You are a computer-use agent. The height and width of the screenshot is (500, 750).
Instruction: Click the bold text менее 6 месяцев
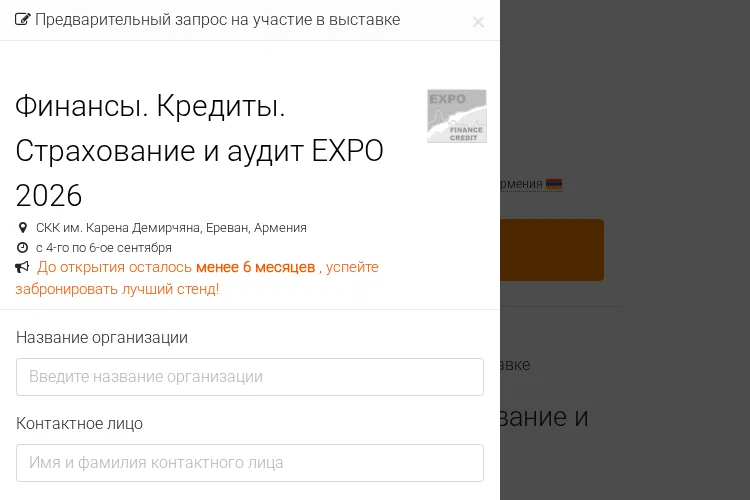[x=255, y=267]
